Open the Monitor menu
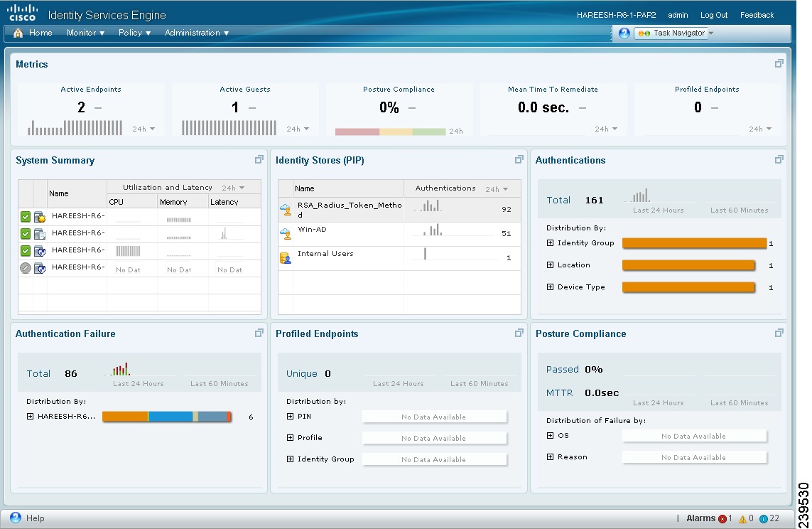Screen dimensions: 812x529 pyautogui.click(x=85, y=33)
